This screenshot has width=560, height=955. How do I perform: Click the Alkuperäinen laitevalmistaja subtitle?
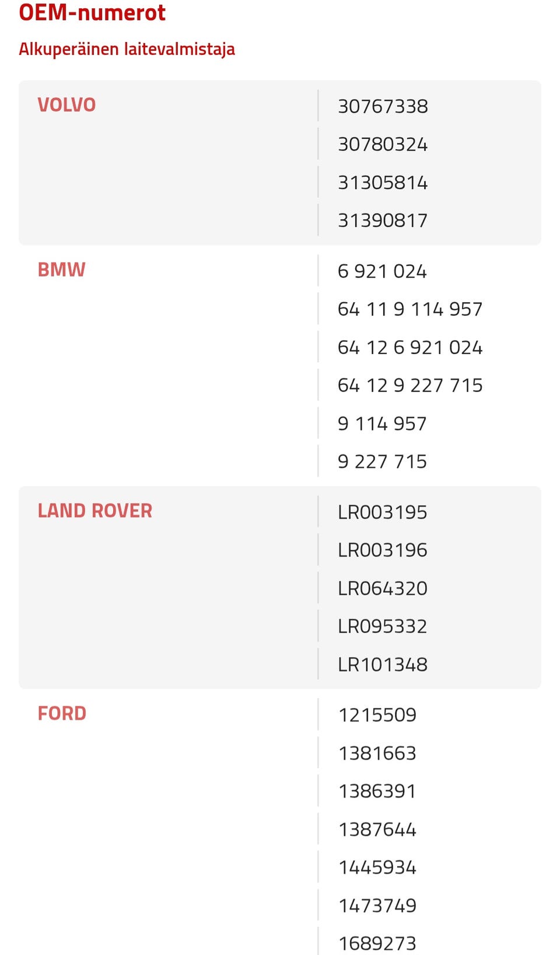(127, 49)
